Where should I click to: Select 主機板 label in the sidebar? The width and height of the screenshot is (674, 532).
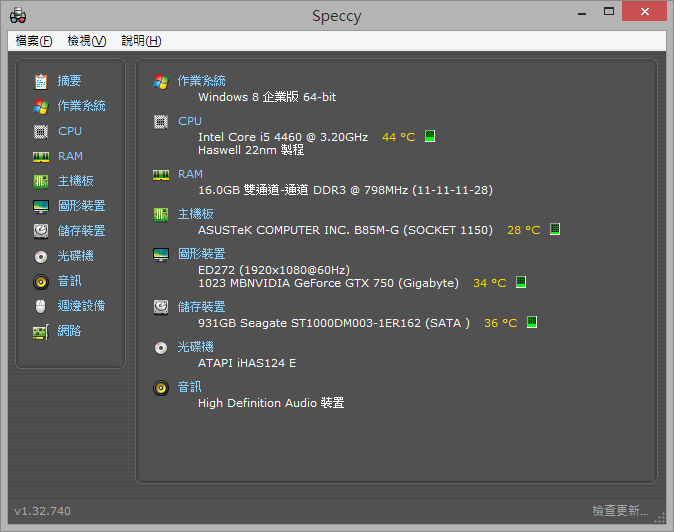point(76,181)
